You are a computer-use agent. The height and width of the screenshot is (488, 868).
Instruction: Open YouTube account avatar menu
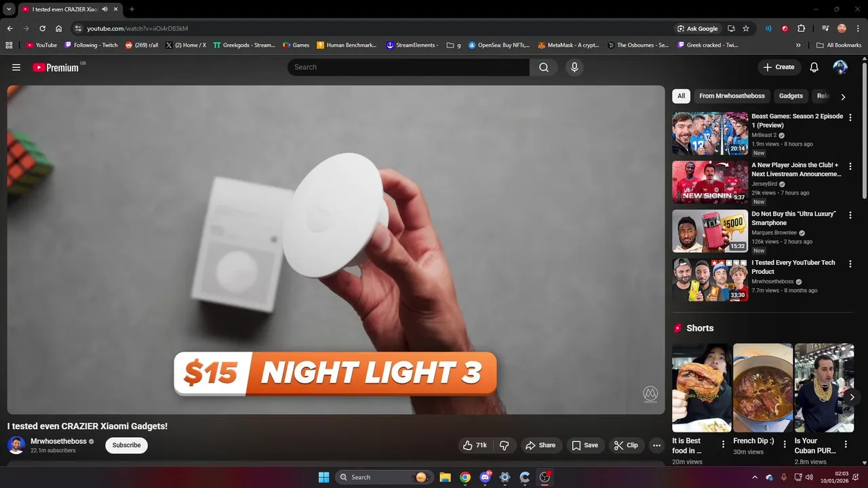click(x=840, y=67)
